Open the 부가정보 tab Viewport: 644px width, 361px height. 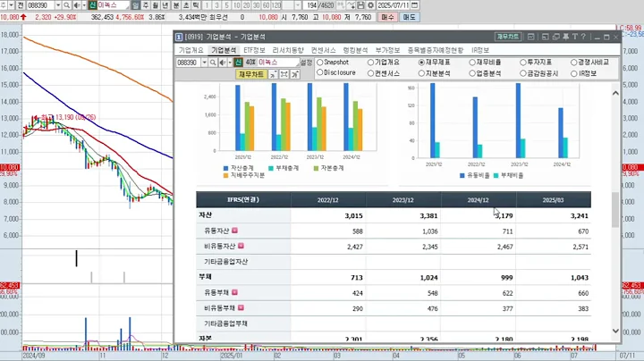(387, 50)
